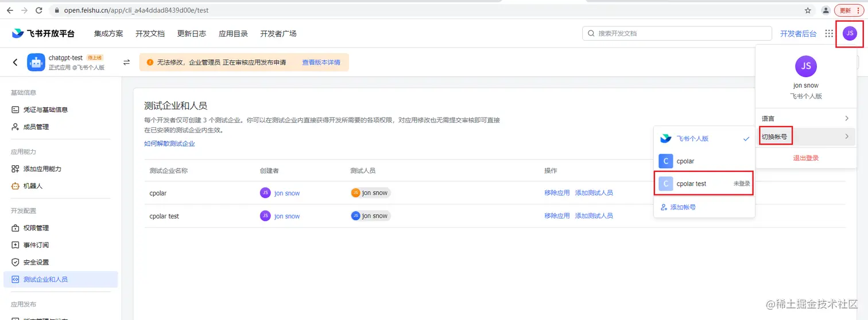Click tester jon snow tag in cpolar test row
The height and width of the screenshot is (320, 868).
(370, 216)
